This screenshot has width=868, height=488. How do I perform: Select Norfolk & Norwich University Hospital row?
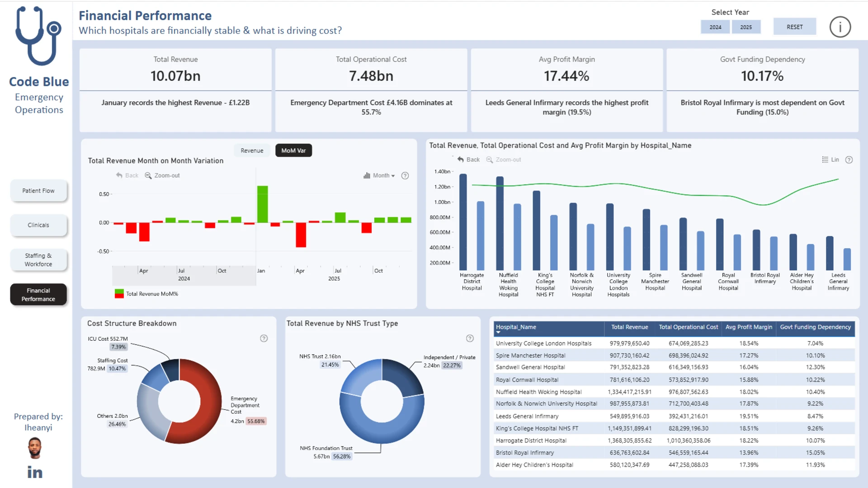674,404
